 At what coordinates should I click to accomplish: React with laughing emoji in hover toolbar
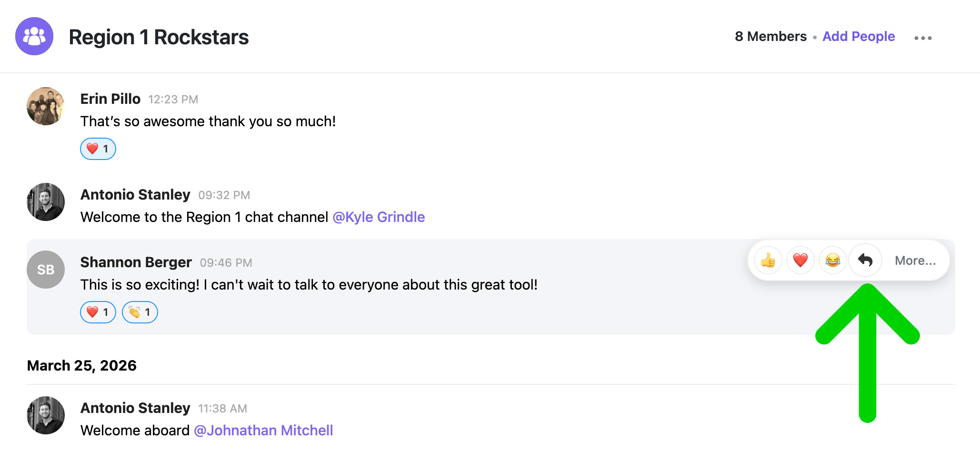tap(833, 261)
